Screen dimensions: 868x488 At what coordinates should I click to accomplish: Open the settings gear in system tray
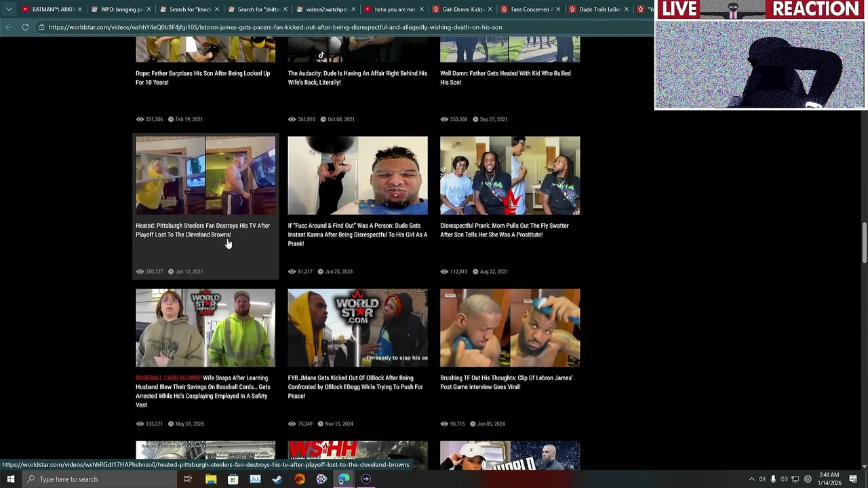coord(807,479)
